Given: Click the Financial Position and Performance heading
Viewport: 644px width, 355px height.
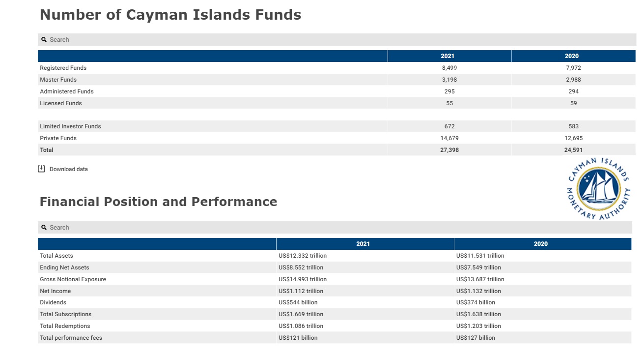Looking at the screenshot, I should tap(158, 202).
